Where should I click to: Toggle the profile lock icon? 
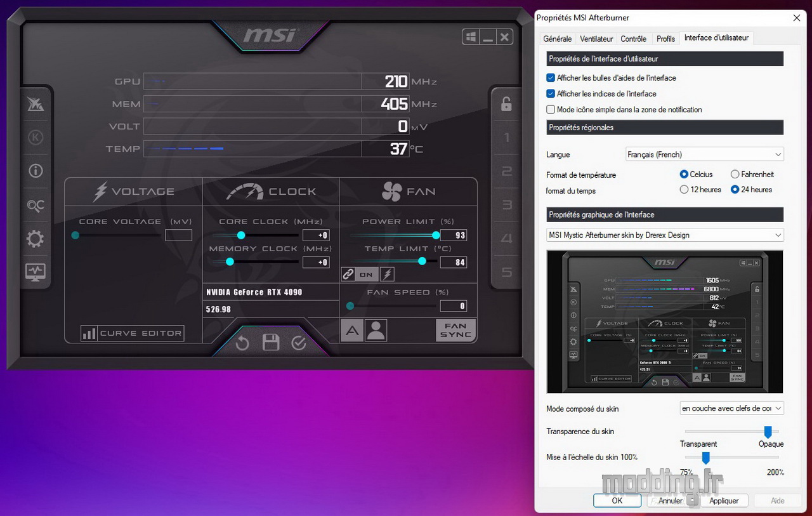[506, 104]
